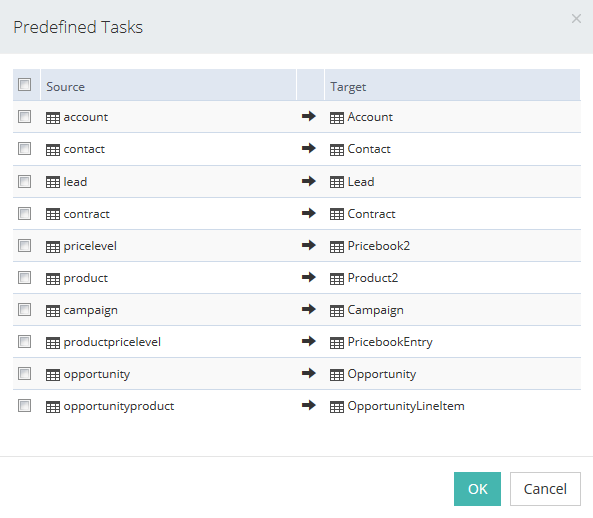Select the 'lead' source name

[x=75, y=182]
